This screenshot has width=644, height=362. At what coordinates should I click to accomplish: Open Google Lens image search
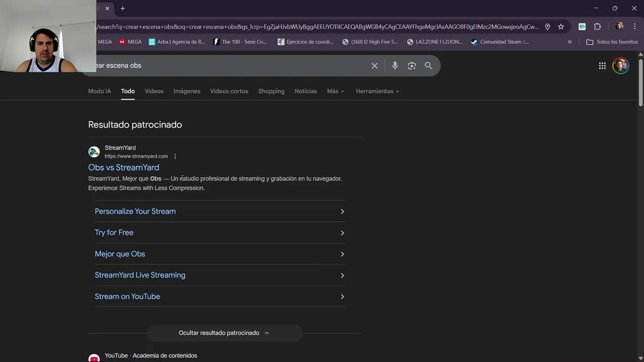[412, 66]
